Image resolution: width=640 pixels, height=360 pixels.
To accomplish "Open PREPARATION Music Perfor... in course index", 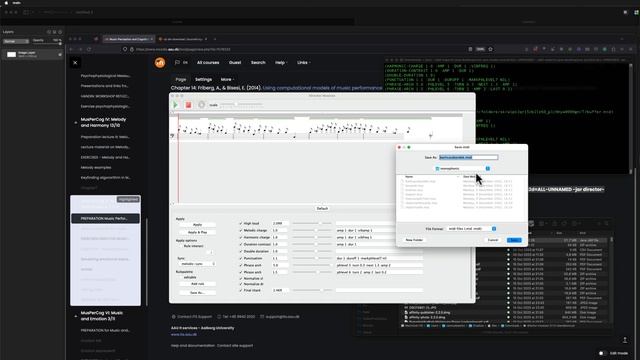I will 105,218.
